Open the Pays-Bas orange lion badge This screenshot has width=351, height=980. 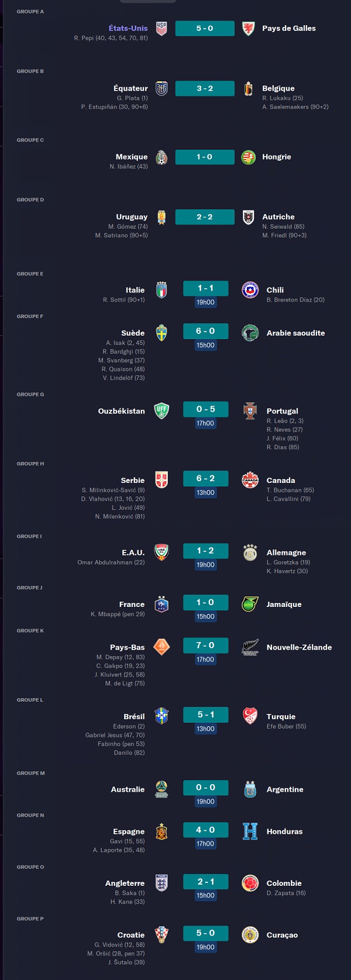coord(161,647)
